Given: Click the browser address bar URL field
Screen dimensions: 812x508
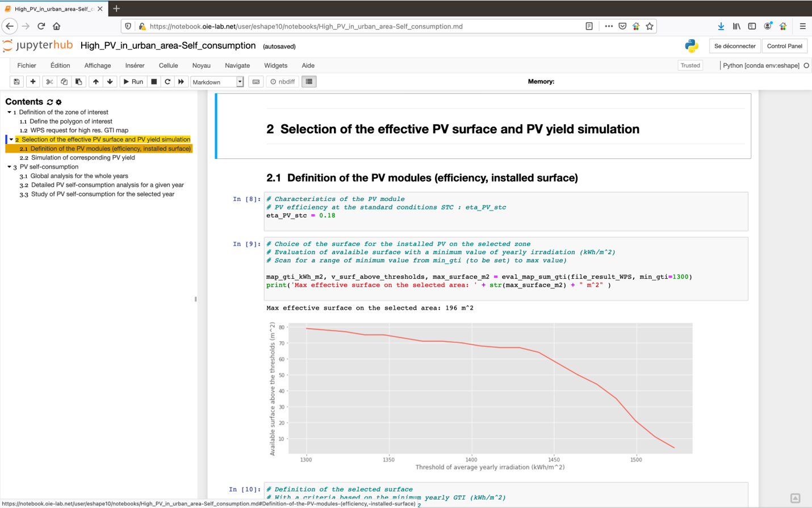Looking at the screenshot, I should [x=341, y=26].
